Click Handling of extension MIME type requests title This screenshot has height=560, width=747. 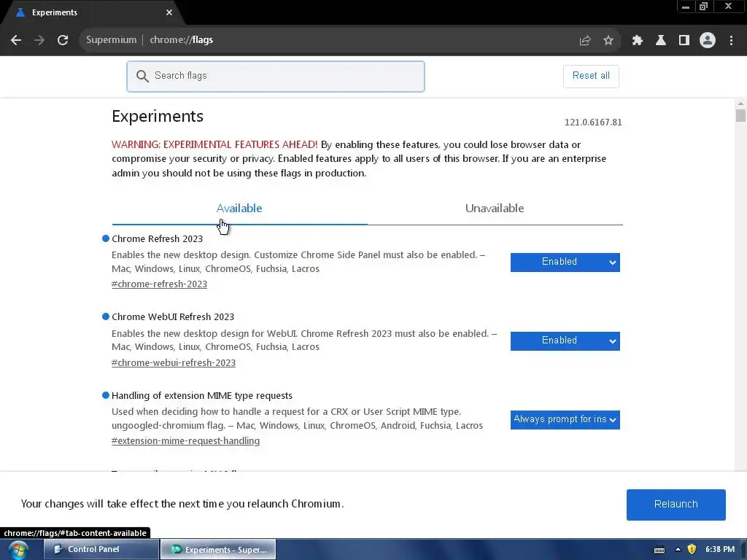point(202,396)
